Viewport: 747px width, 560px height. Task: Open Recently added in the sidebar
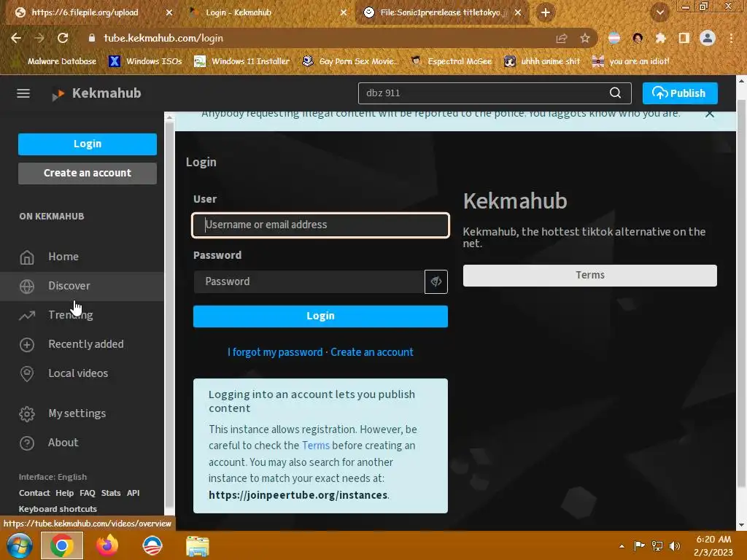click(82, 344)
